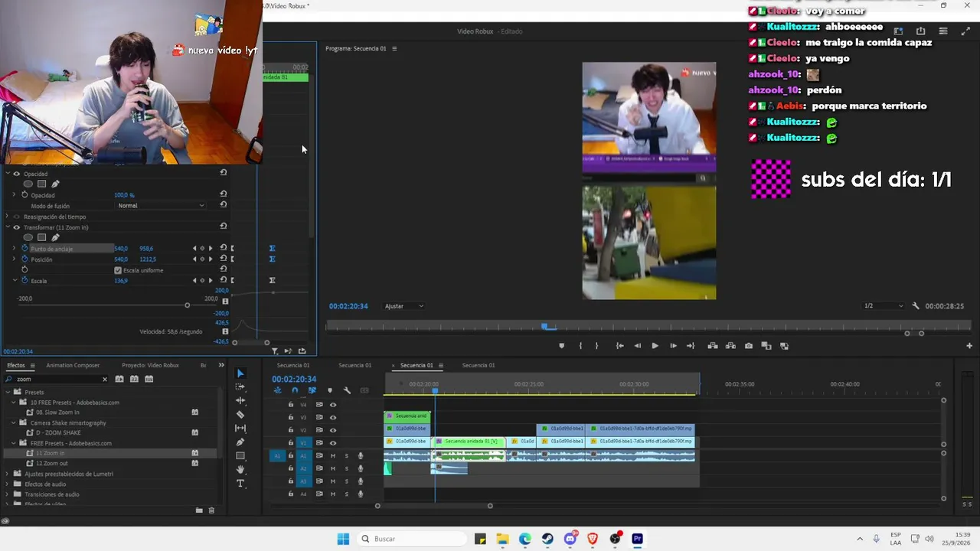The image size is (980, 551).
Task: Open the Ajustar zoom level dropdown
Action: tap(404, 306)
